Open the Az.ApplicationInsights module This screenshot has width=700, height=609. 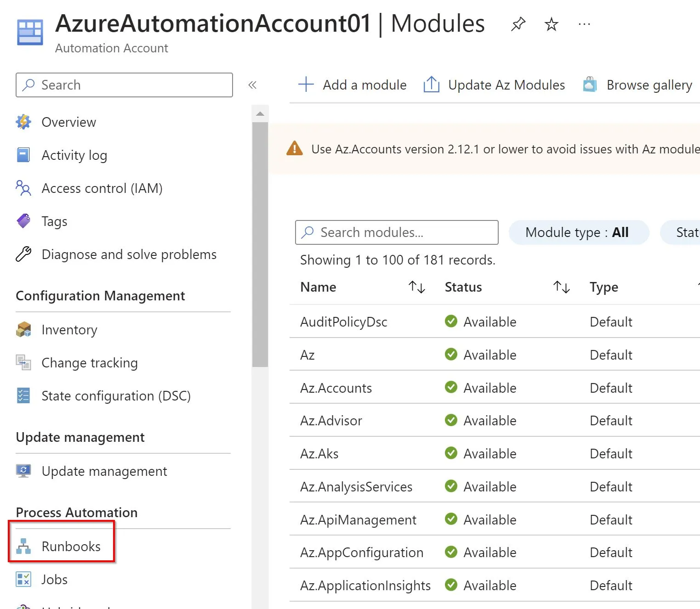coord(365,586)
